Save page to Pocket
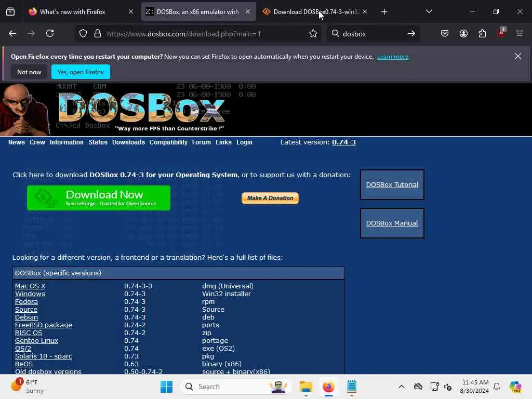This screenshot has height=399, width=532. click(x=445, y=33)
